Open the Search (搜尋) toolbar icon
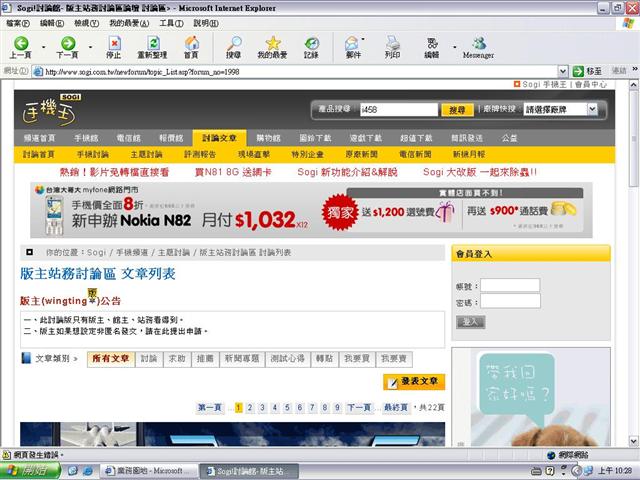Viewport: 640px width, 480px height. point(233,43)
